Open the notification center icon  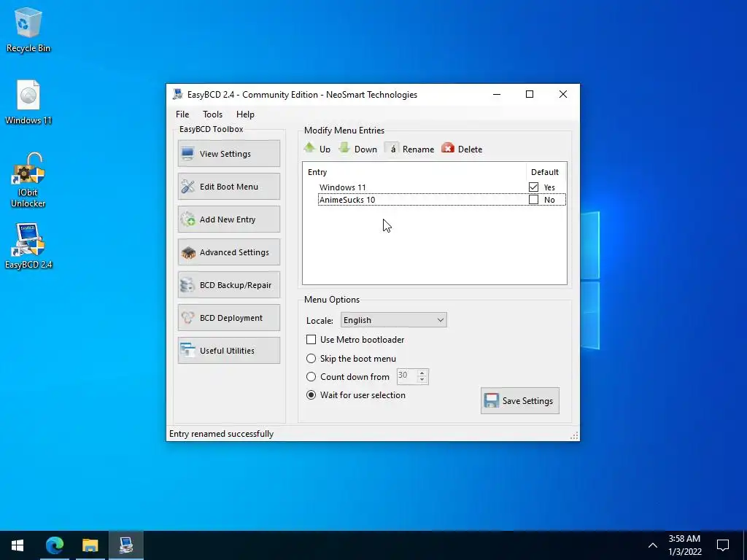(x=723, y=545)
